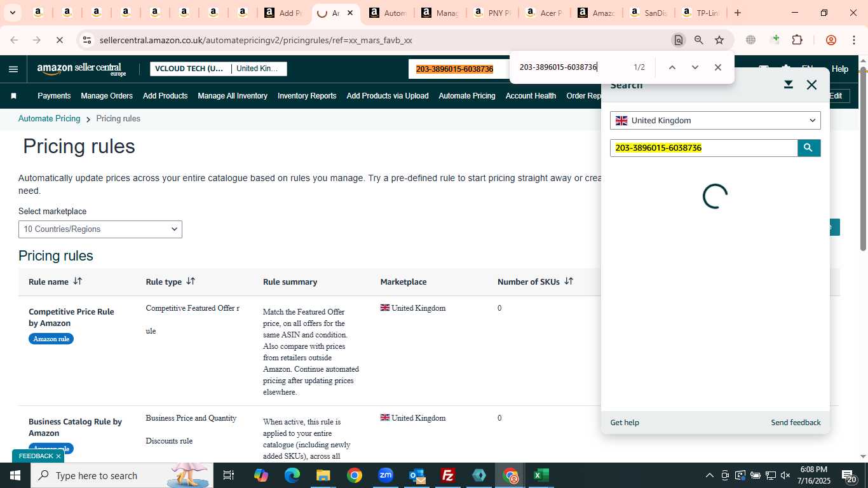Open Add Products via Upload
The height and width of the screenshot is (488, 868).
[388, 96]
